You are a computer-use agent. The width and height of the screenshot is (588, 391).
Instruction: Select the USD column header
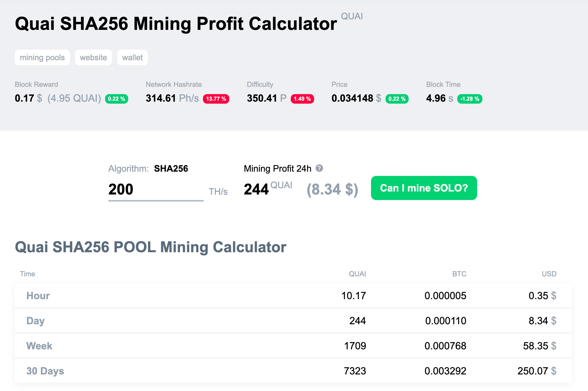click(x=549, y=274)
